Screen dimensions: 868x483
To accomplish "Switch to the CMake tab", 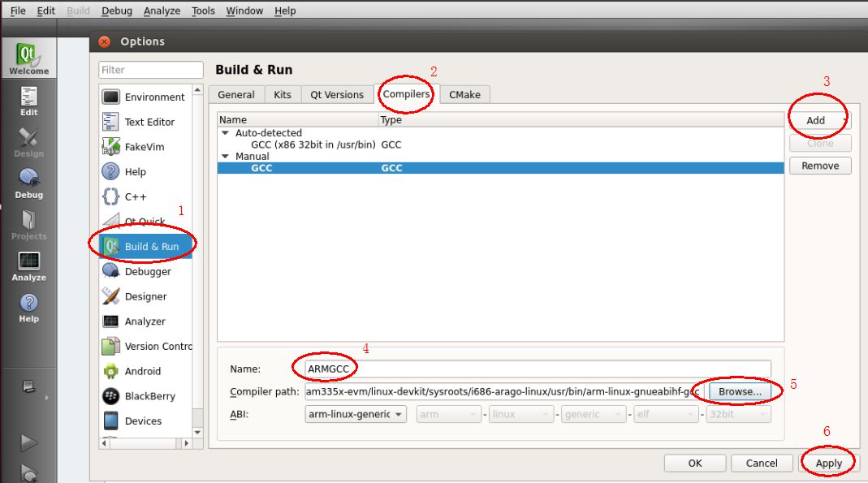I will [x=464, y=95].
